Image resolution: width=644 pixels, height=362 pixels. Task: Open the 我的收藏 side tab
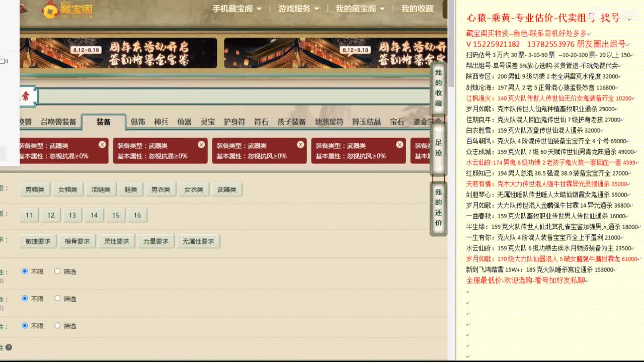coord(438,89)
